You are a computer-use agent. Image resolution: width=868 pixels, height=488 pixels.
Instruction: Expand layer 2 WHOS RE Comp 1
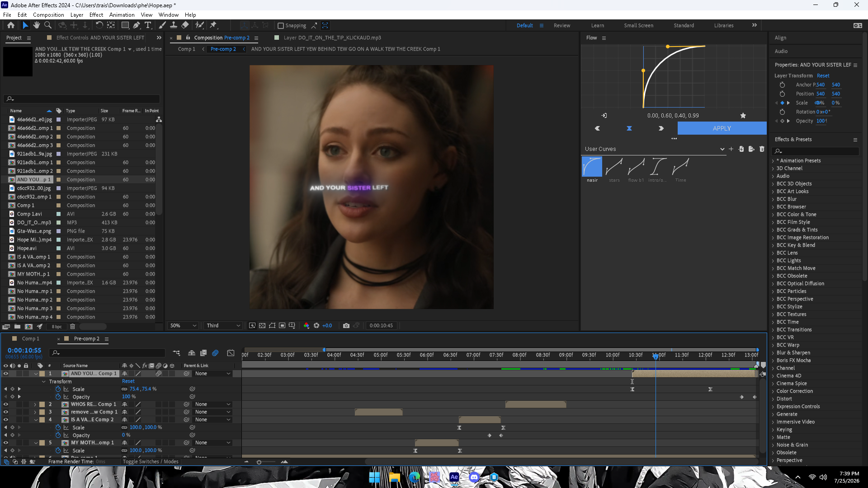(x=35, y=404)
